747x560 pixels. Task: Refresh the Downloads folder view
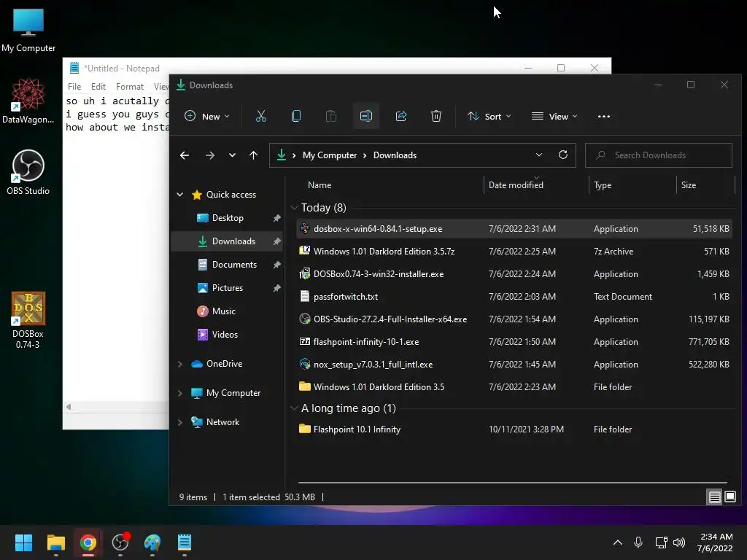pos(563,155)
